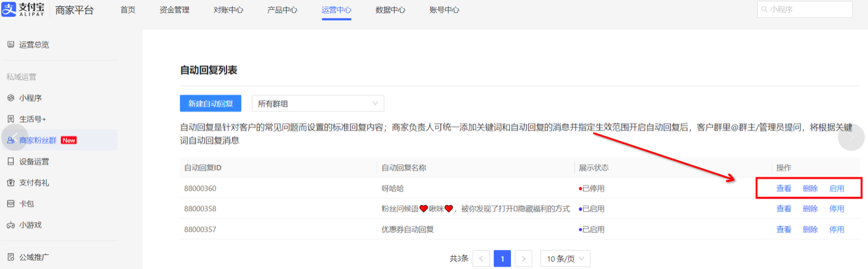Screen dimensions: 868x269
Task: Enable auto-reply 呀哈哈 via 启用
Action: [837, 189]
